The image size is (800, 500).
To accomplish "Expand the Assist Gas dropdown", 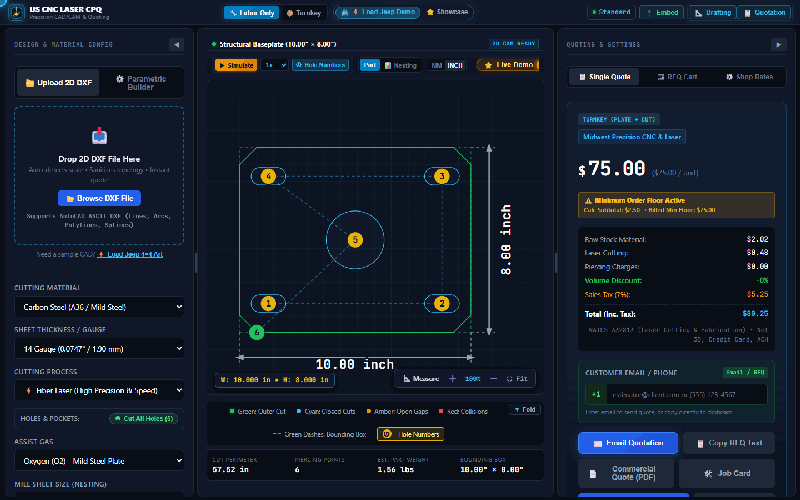I will point(99,461).
